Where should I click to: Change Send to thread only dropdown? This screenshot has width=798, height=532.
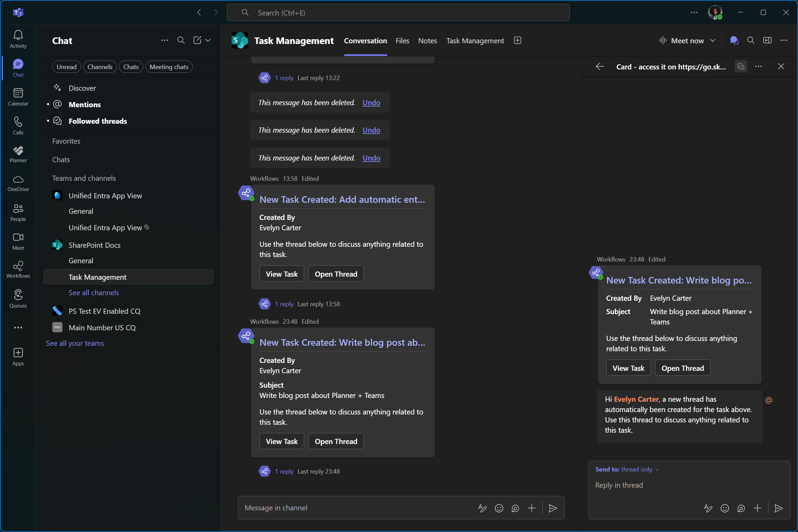pyautogui.click(x=628, y=469)
